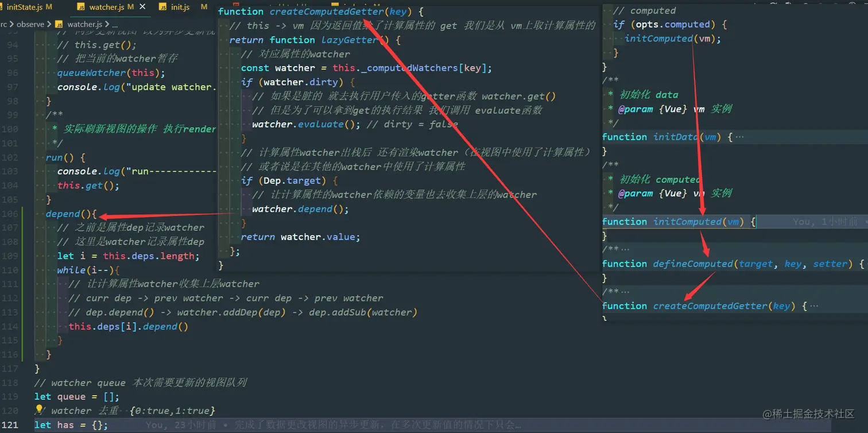Click the 'run() {' method declaration
Viewport: 868px width, 433px height.
65,157
